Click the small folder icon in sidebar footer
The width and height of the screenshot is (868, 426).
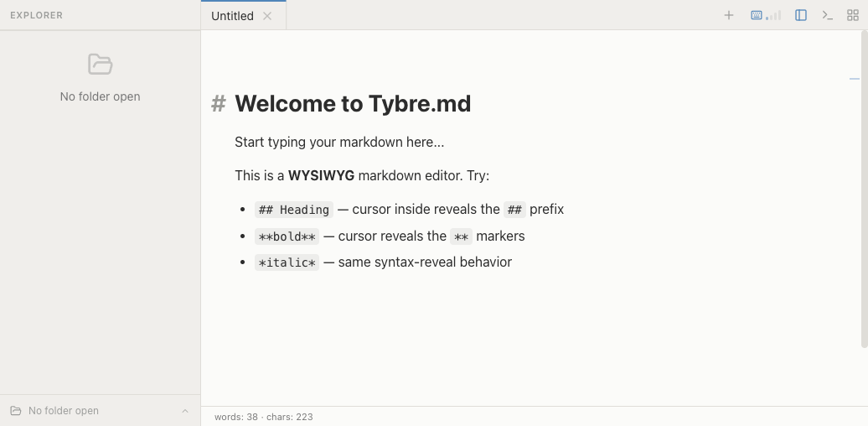[x=15, y=411]
